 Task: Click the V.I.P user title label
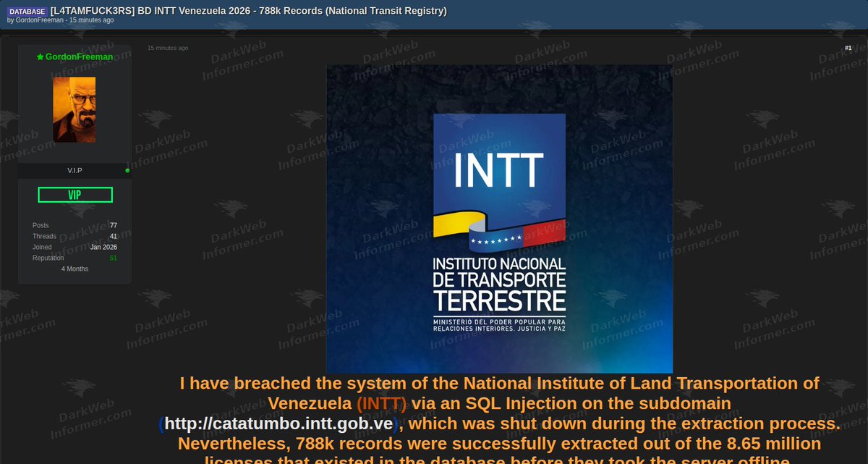coord(75,171)
